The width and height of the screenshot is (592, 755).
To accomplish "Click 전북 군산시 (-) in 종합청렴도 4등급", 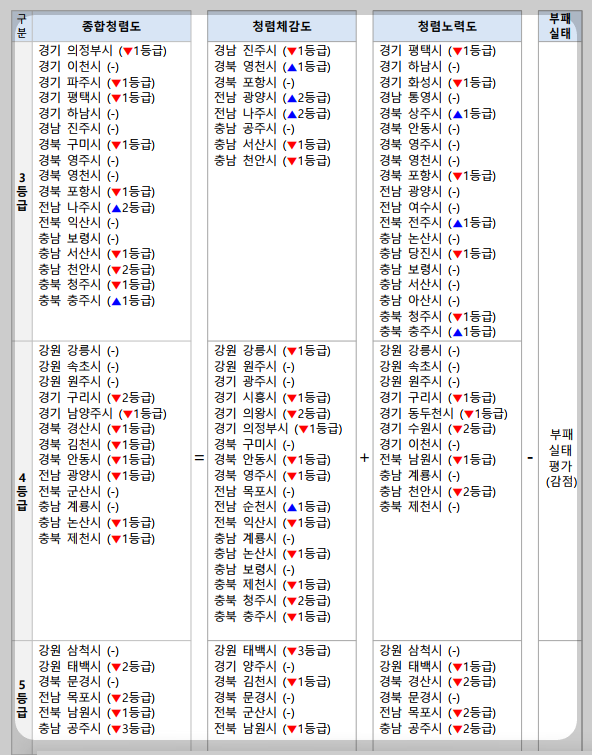I will 79,492.
